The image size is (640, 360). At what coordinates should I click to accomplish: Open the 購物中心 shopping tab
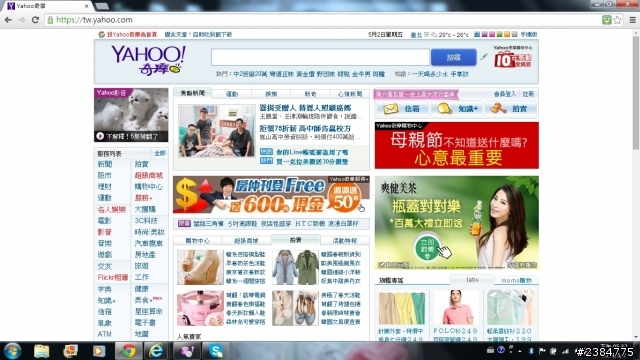pos(198,240)
